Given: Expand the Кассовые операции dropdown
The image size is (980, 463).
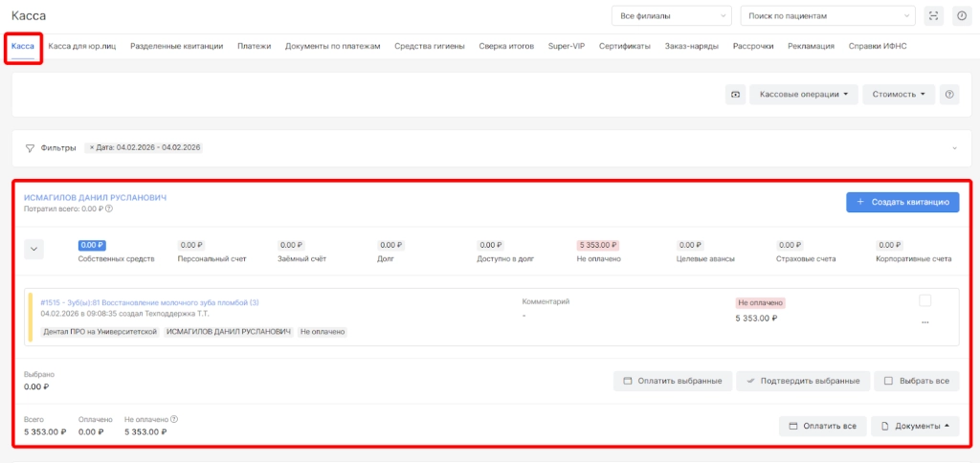Looking at the screenshot, I should click(x=803, y=95).
